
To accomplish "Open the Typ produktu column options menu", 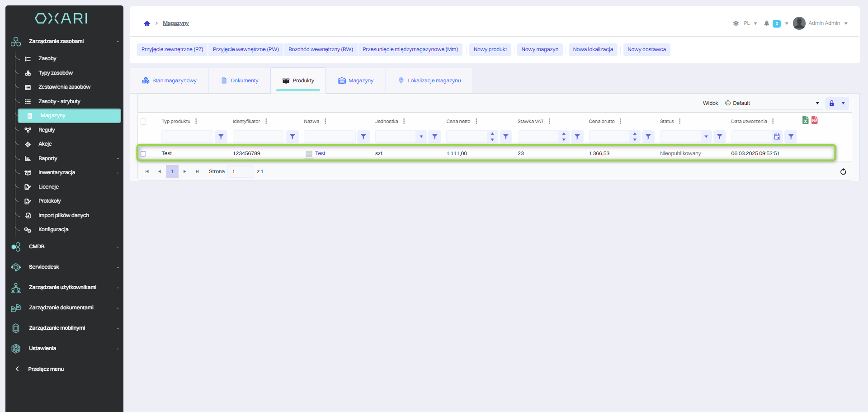I will click(x=196, y=121).
